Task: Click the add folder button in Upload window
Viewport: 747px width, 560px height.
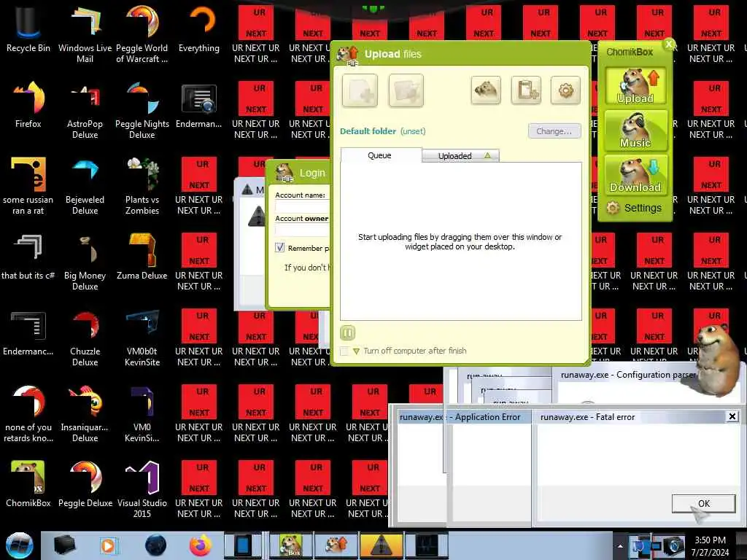Action: click(406, 90)
